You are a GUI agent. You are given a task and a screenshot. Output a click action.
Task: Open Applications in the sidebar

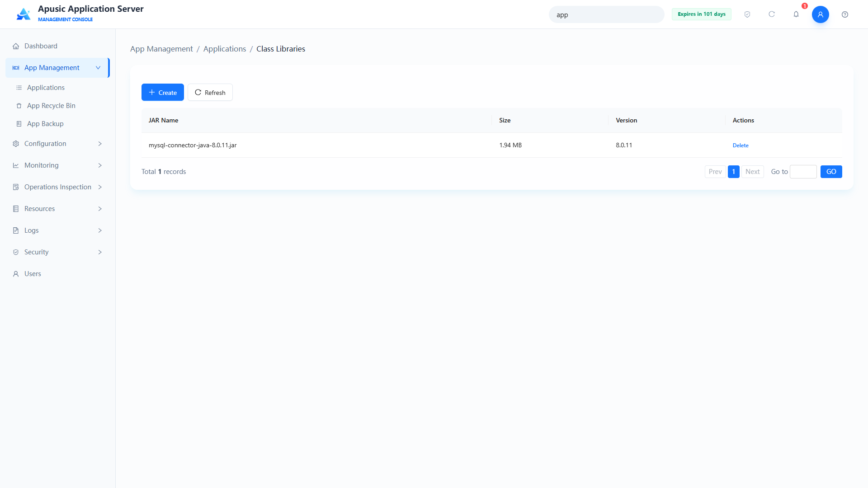(57, 88)
